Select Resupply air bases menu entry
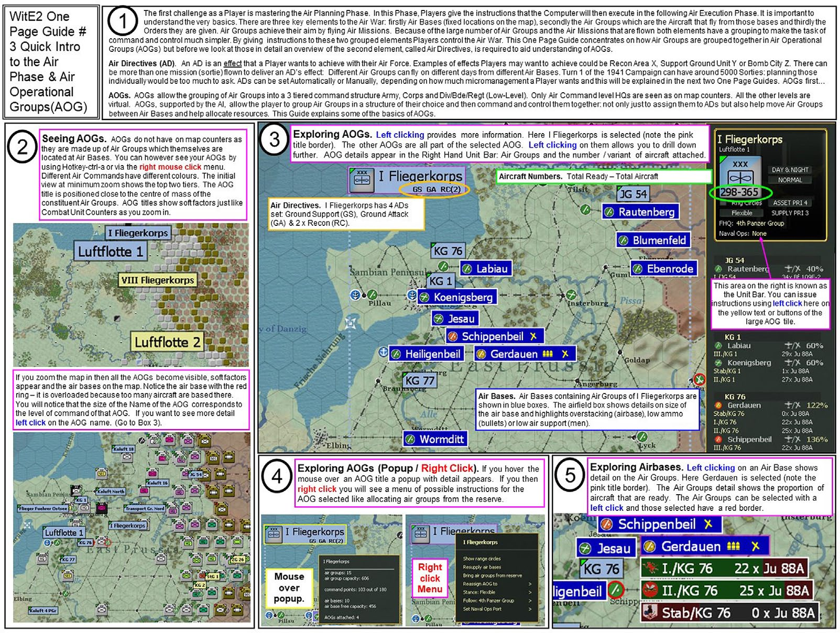 click(482, 567)
